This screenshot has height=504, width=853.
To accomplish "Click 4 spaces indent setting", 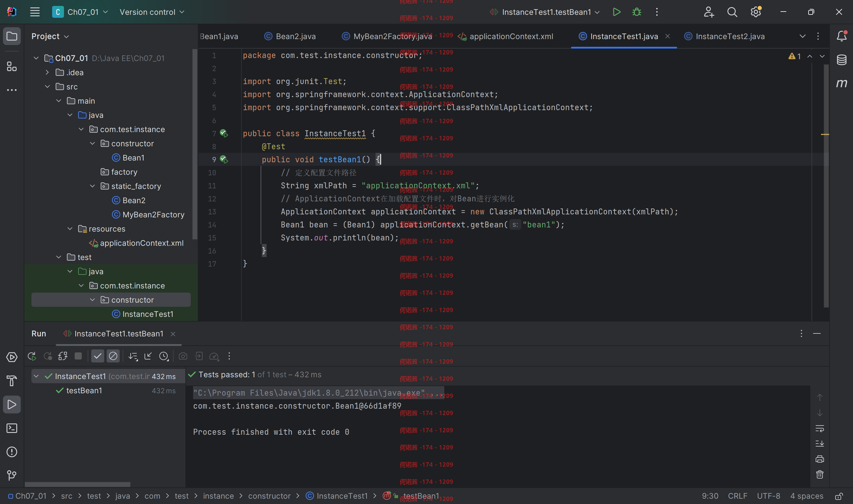I will 806,496.
